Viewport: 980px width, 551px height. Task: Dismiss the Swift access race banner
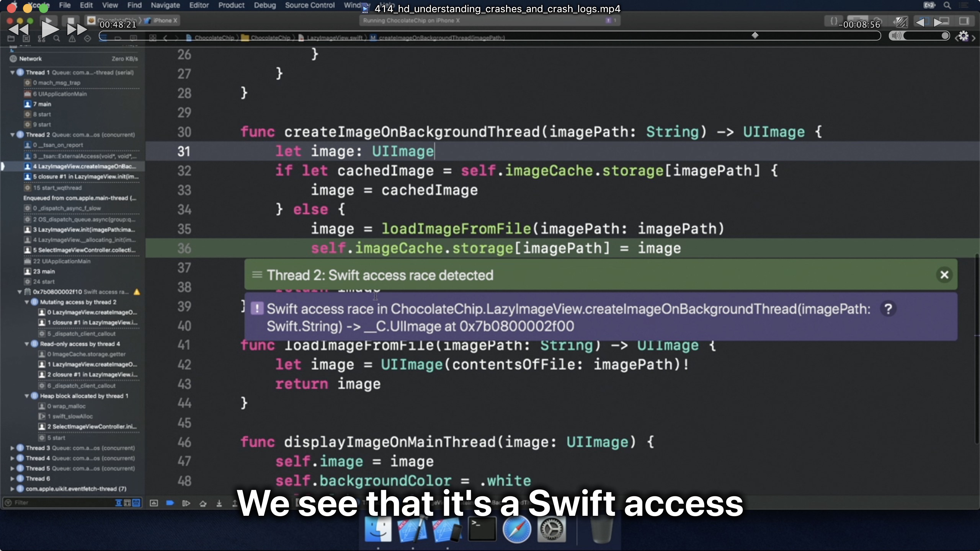pyautogui.click(x=944, y=275)
